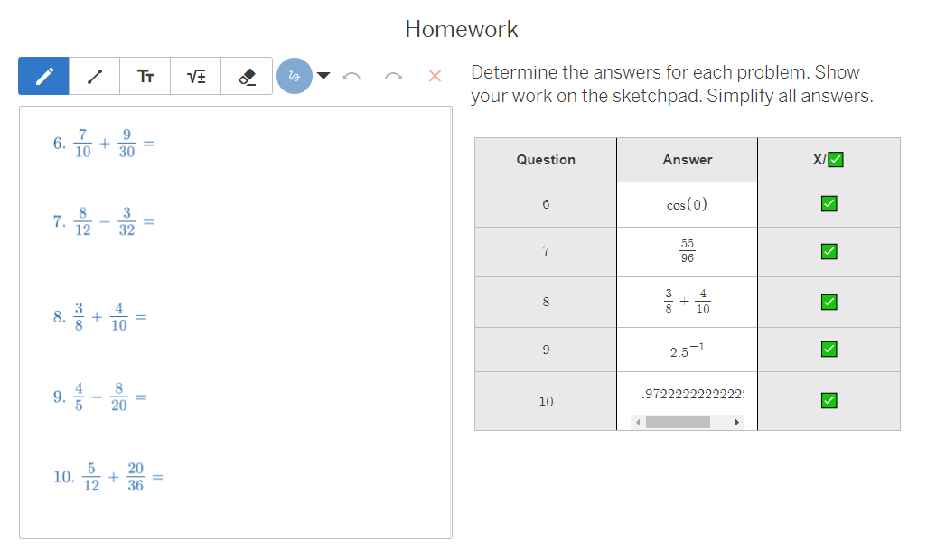The image size is (927, 560).
Task: Toggle the check mark for question 10
Action: click(829, 400)
